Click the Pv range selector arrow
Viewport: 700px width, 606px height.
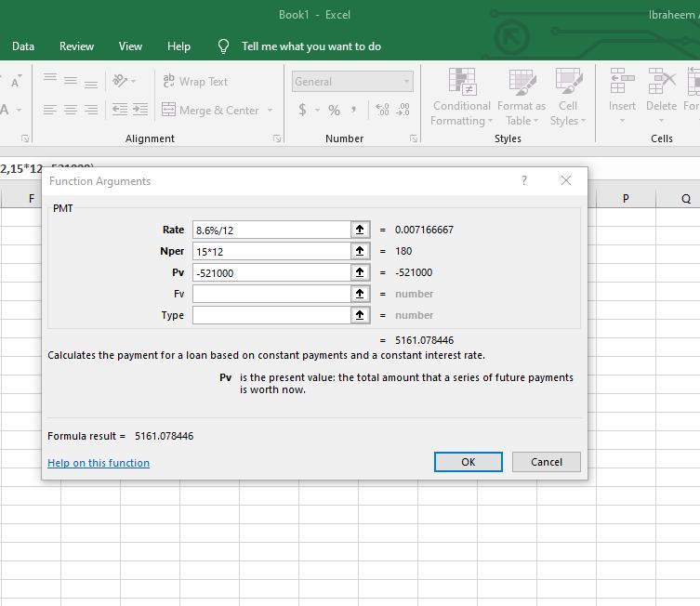[x=360, y=272]
